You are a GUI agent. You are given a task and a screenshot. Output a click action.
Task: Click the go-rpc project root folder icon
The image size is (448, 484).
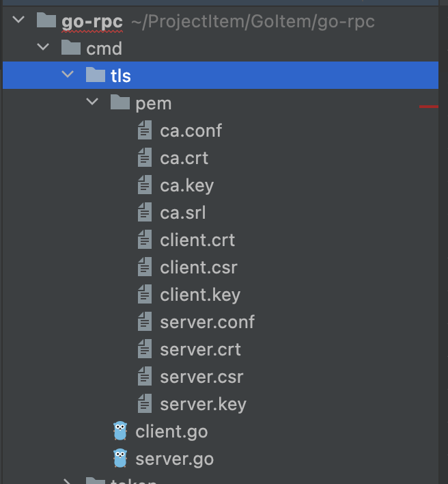coord(46,21)
